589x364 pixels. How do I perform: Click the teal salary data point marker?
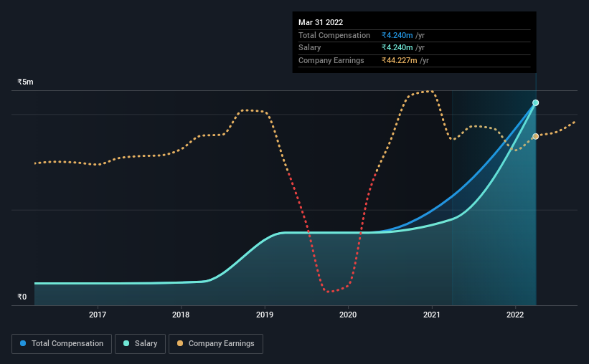click(x=536, y=102)
